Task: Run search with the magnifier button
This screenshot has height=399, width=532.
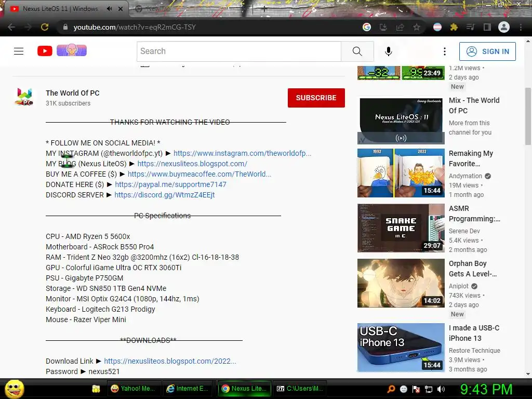Action: [357, 51]
